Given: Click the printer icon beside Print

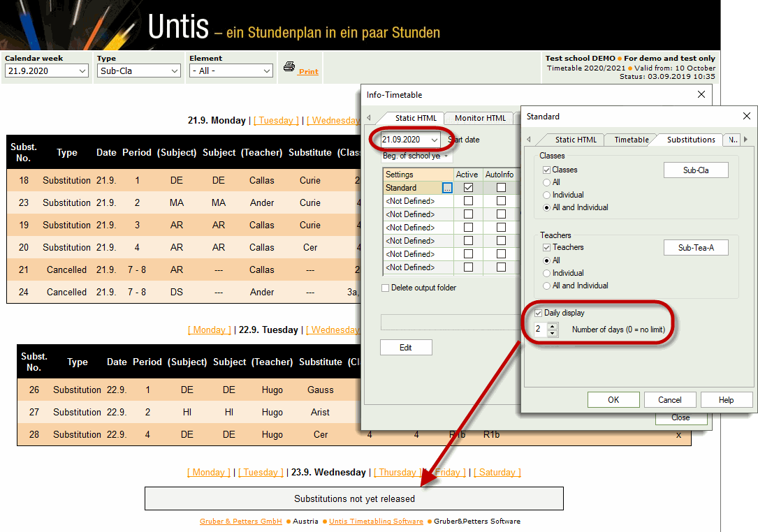Looking at the screenshot, I should [x=289, y=67].
